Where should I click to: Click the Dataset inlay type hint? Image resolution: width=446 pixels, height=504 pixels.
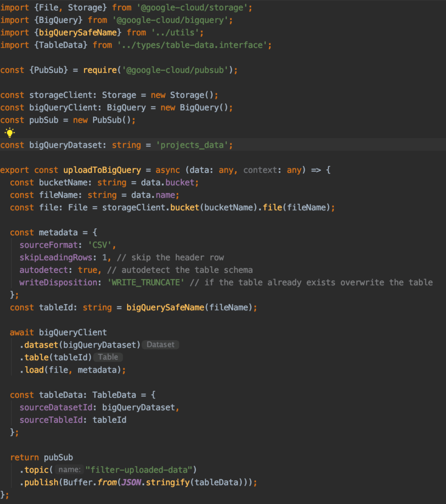pyautogui.click(x=160, y=345)
